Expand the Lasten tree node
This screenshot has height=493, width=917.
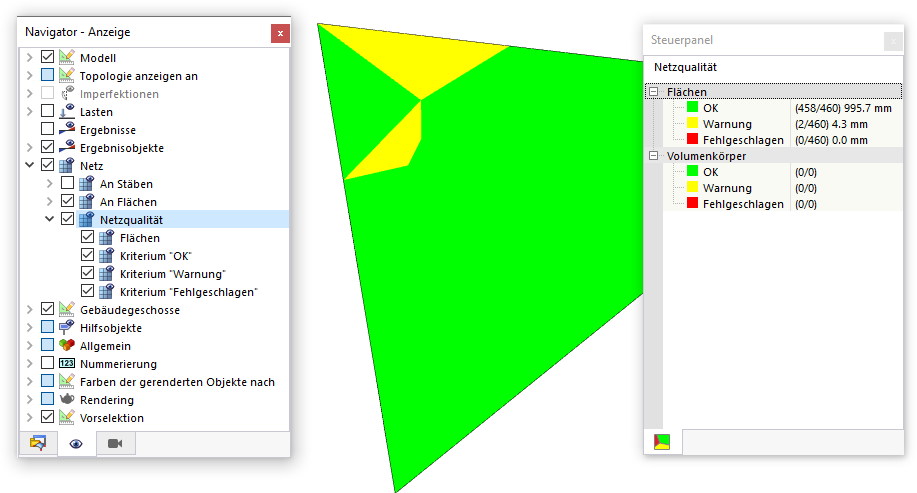(x=29, y=111)
